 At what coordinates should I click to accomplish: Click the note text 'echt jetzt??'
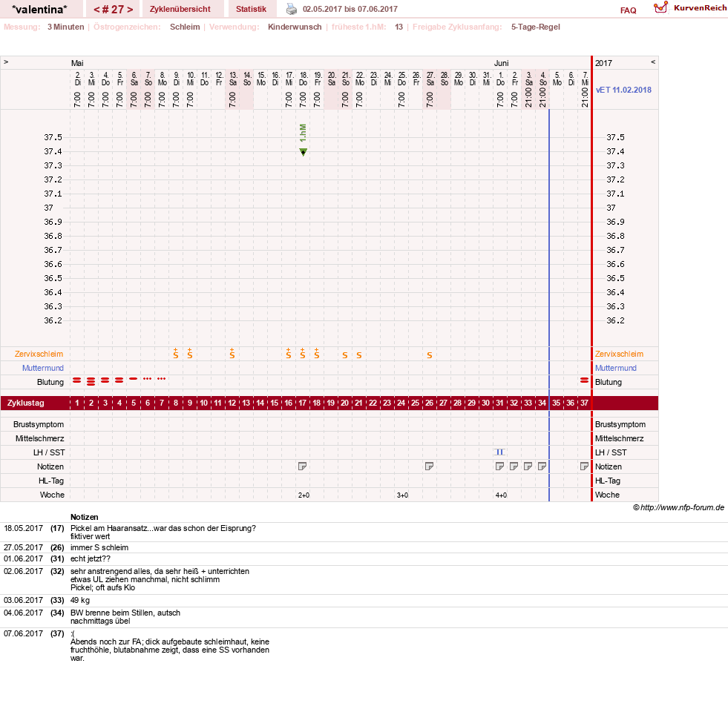click(x=91, y=558)
